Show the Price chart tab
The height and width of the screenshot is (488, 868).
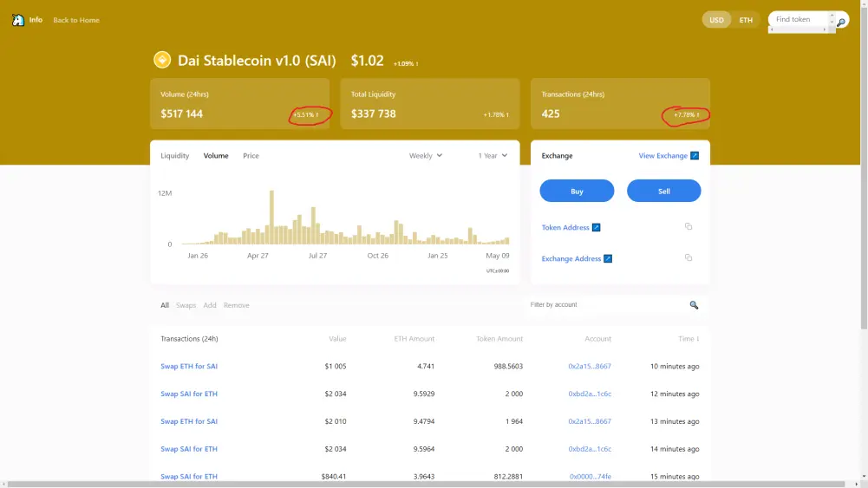click(x=251, y=155)
